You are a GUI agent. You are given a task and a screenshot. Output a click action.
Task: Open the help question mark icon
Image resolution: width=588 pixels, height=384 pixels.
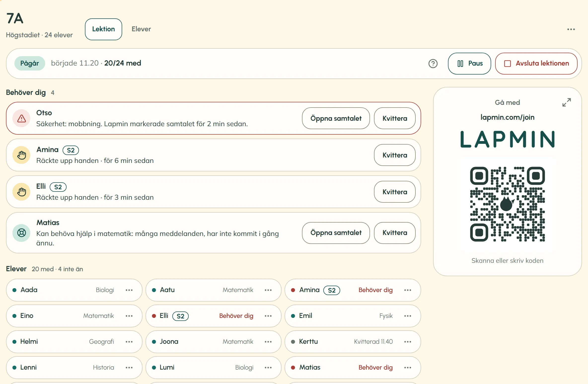click(x=433, y=64)
